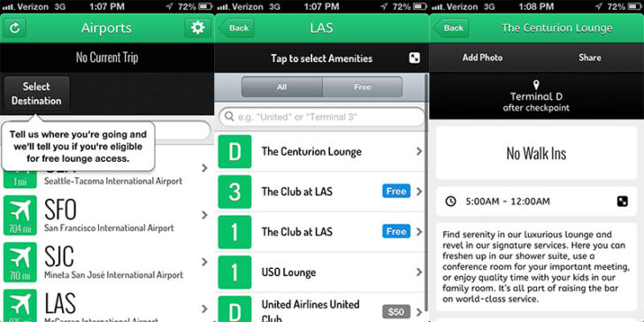Screen dimensions: 644x322
Task: Select Seattle-Tacoma International Airport text
Action: [113, 181]
